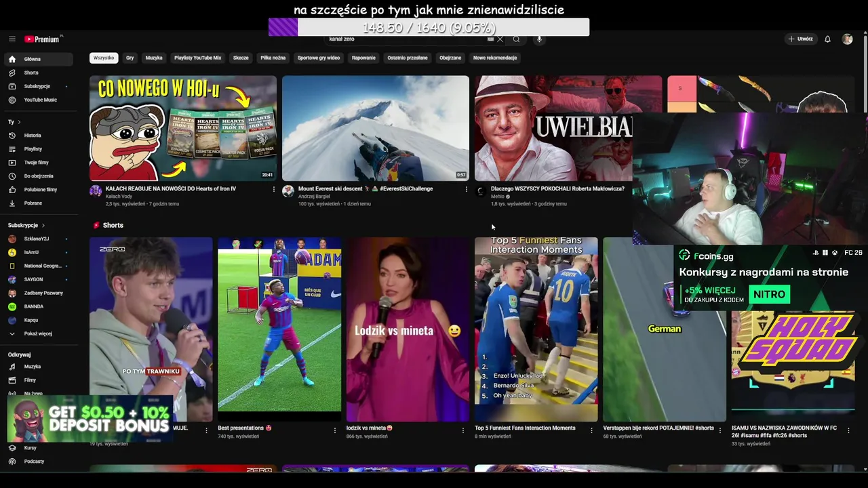Open lodzik vs mineta short thumbnail
Viewport: 868px width, 488px height.
click(408, 329)
